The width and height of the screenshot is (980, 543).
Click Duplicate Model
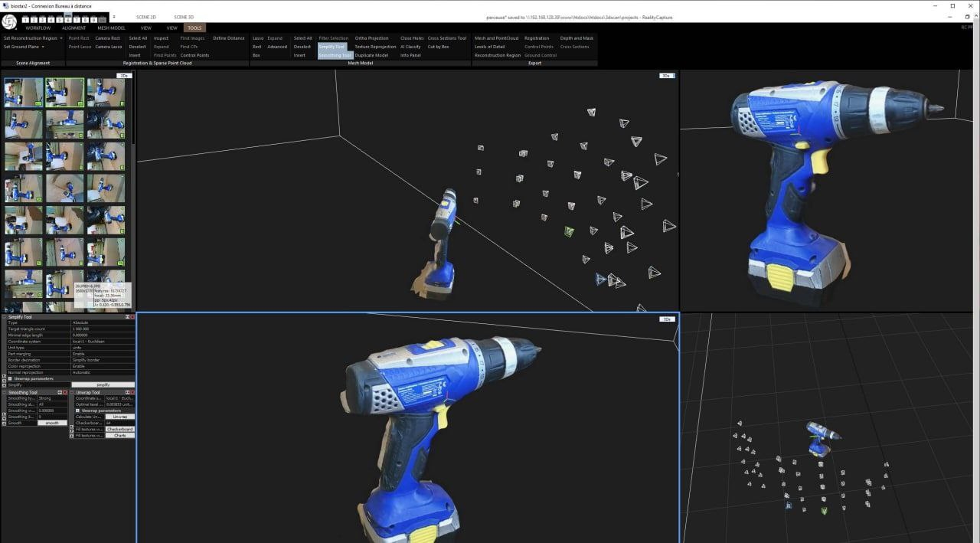[371, 55]
